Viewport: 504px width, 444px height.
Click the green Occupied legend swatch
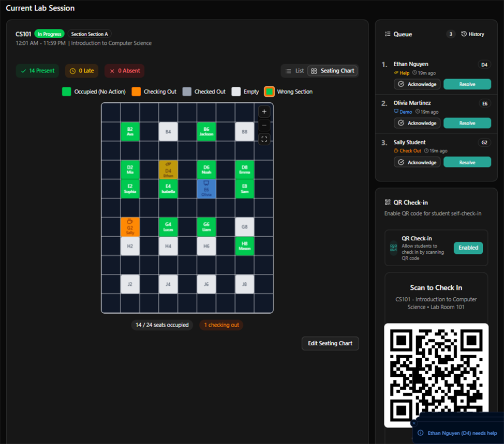click(x=67, y=91)
